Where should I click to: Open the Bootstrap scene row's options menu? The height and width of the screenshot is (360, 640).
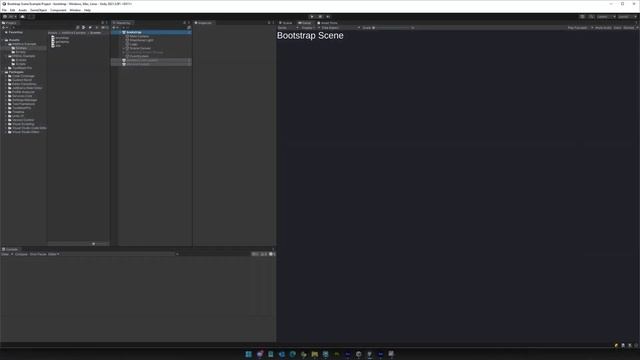[189, 32]
